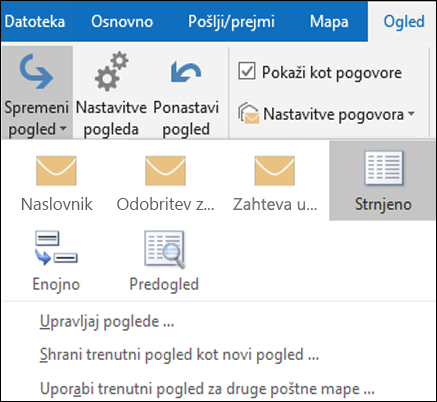Toggle Pokaži kot pogovore checkbox

tap(247, 71)
